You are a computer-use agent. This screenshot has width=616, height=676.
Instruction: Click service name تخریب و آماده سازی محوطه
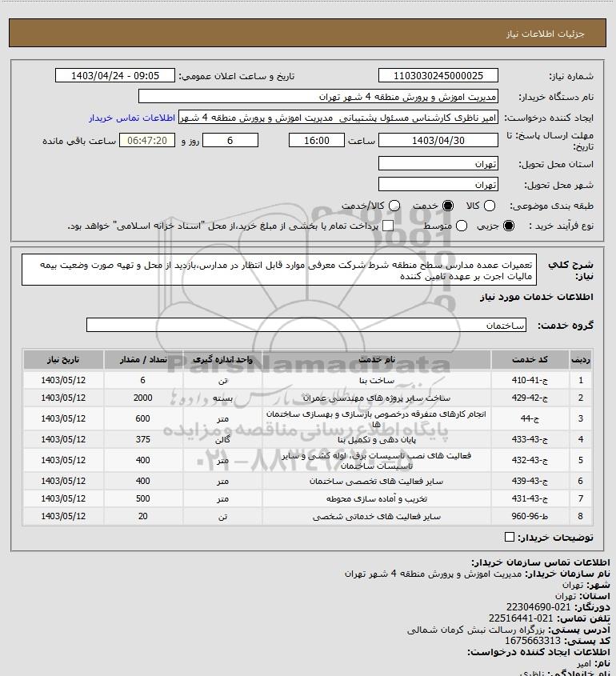point(377,498)
